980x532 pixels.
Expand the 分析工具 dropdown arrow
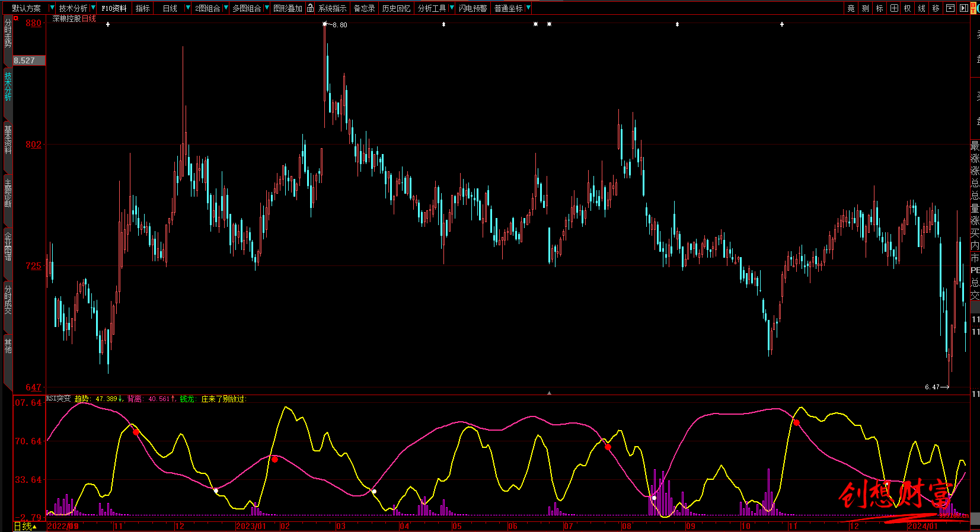(452, 8)
